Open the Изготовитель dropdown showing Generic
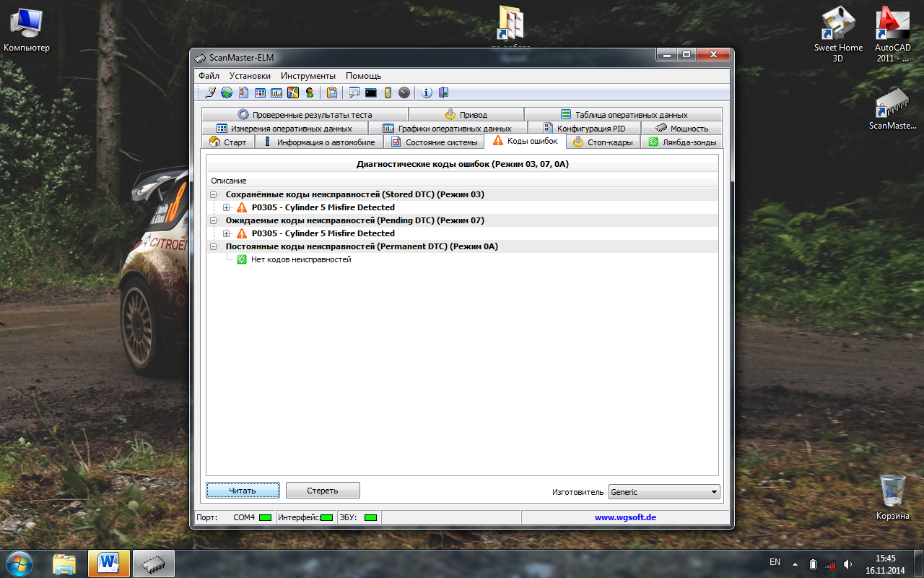Screen dimensions: 924x578 click(x=664, y=492)
